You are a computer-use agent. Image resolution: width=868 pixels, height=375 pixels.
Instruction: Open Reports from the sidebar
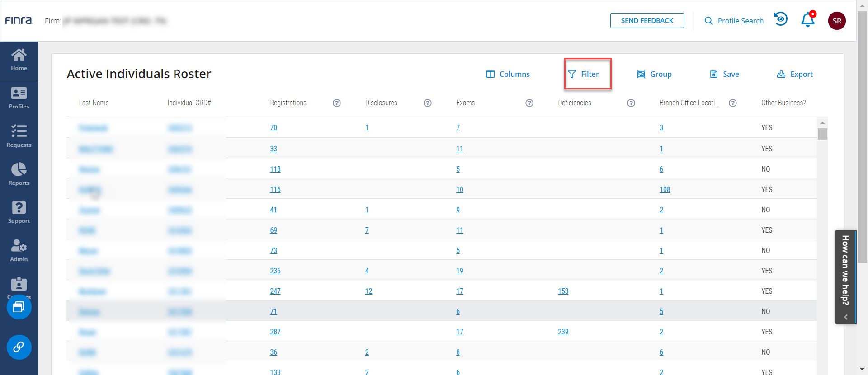pos(19,174)
